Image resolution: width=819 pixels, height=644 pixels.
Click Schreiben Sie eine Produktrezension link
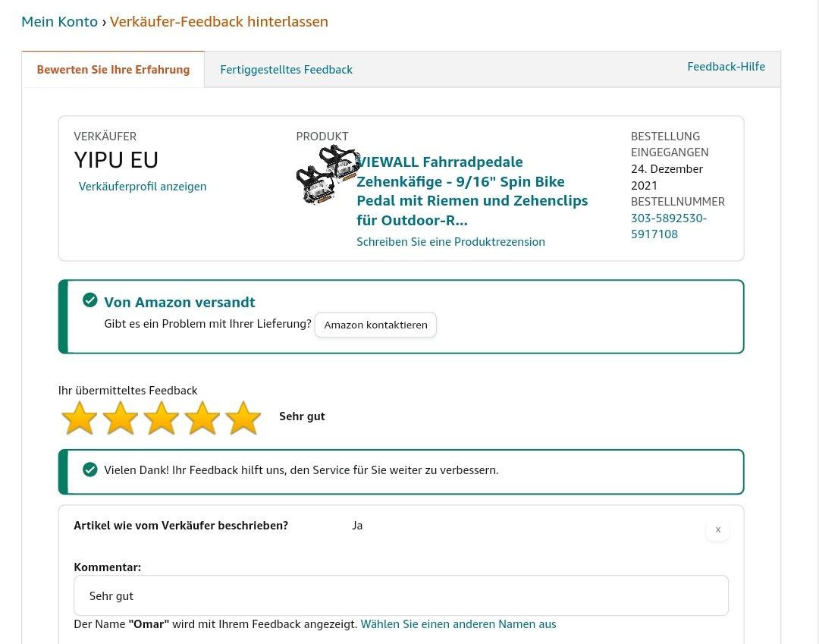point(450,242)
